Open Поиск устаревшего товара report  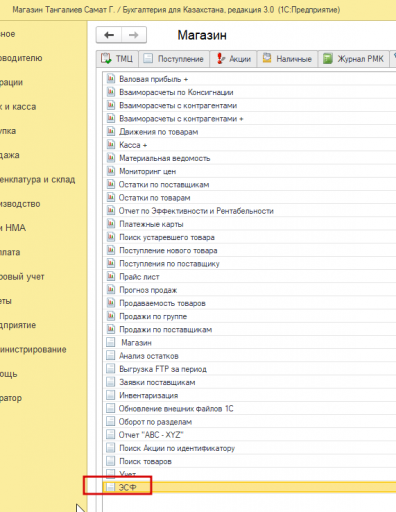click(167, 237)
